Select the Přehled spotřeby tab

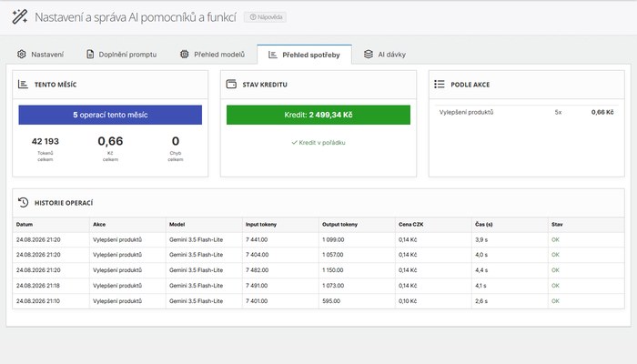click(304, 55)
